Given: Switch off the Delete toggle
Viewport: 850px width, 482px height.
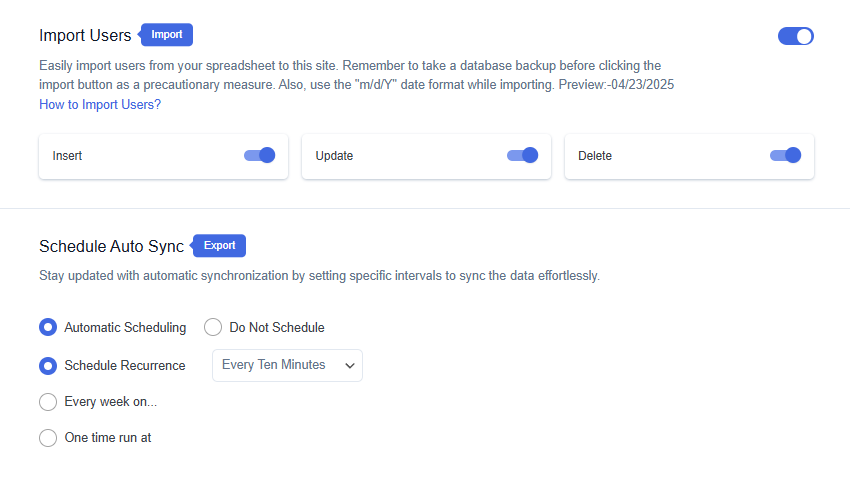Looking at the screenshot, I should (785, 156).
